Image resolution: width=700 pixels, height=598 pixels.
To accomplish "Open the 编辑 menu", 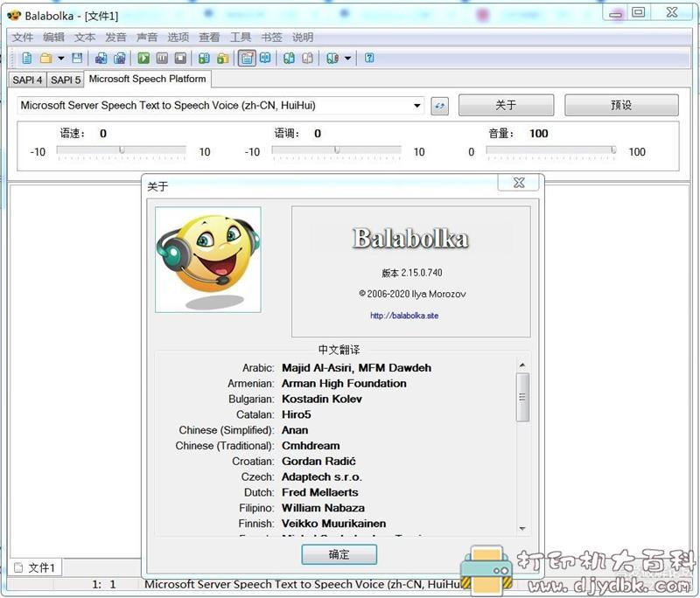I will pos(53,38).
